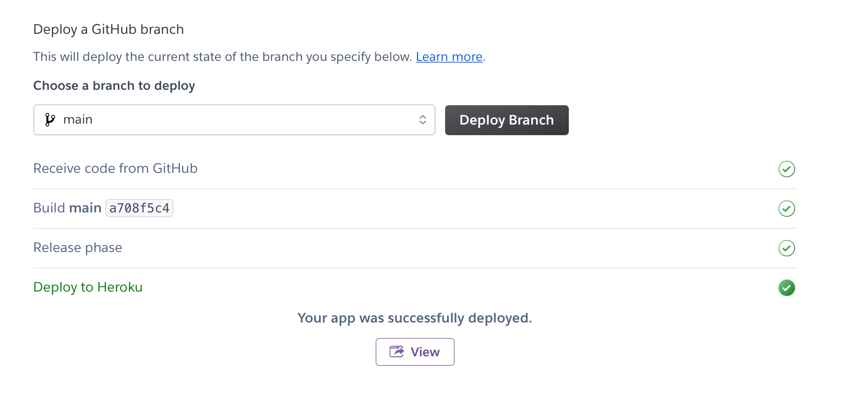The height and width of the screenshot is (420, 868).
Task: Click the description text about deploying current state
Action: [x=222, y=57]
